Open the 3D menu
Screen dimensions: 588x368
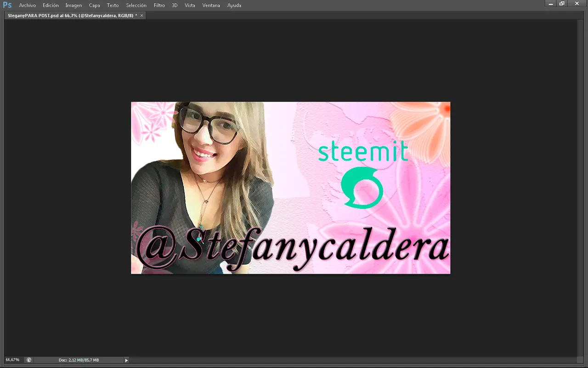[x=175, y=5]
